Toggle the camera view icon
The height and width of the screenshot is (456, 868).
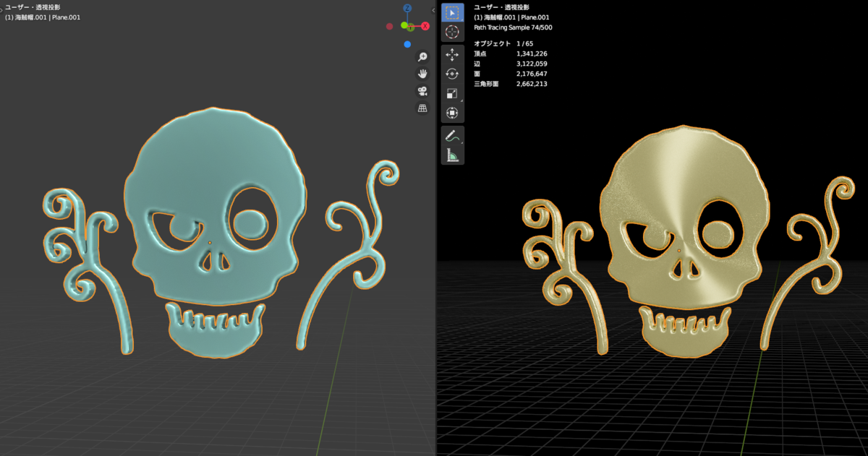coord(422,91)
